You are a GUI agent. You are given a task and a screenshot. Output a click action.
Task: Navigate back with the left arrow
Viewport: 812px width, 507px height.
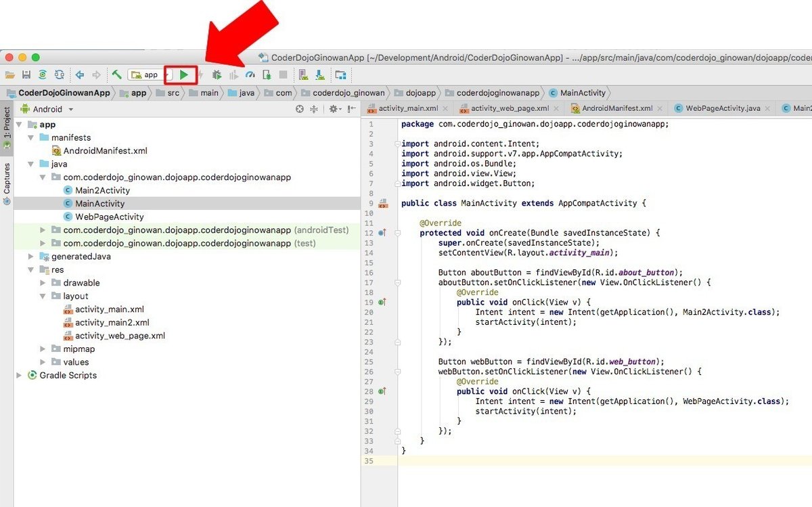click(80, 74)
